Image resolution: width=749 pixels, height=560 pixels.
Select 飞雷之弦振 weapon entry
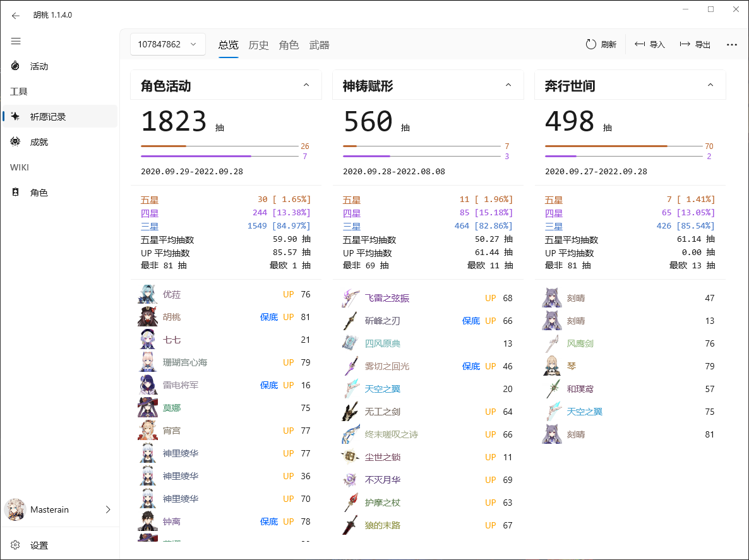(386, 298)
